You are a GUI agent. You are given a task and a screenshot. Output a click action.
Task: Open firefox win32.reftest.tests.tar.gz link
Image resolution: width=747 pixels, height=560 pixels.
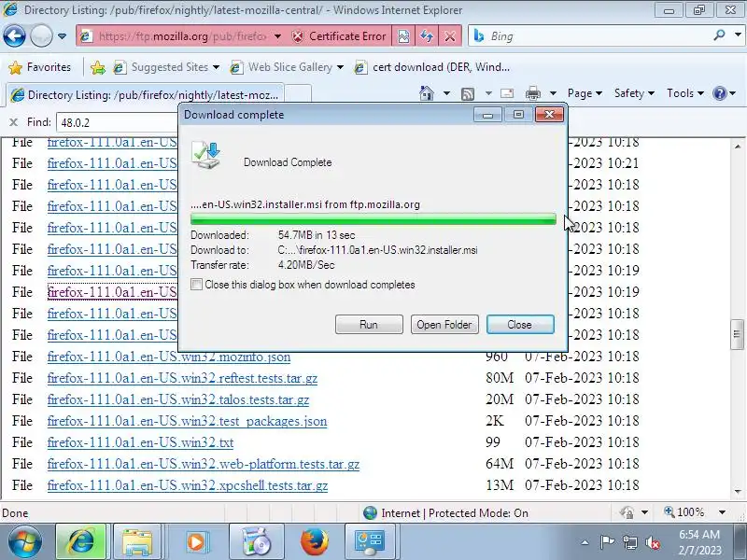pos(182,378)
